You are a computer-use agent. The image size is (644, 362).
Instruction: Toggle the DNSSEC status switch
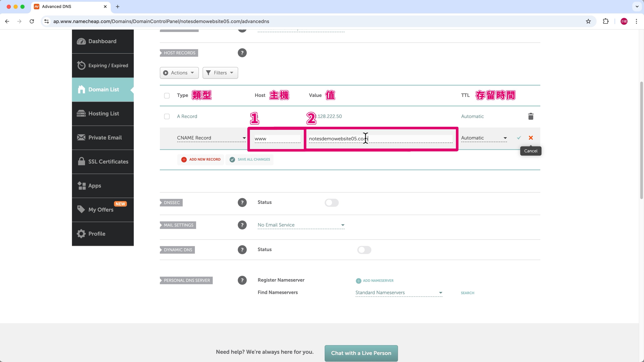pos(332,203)
